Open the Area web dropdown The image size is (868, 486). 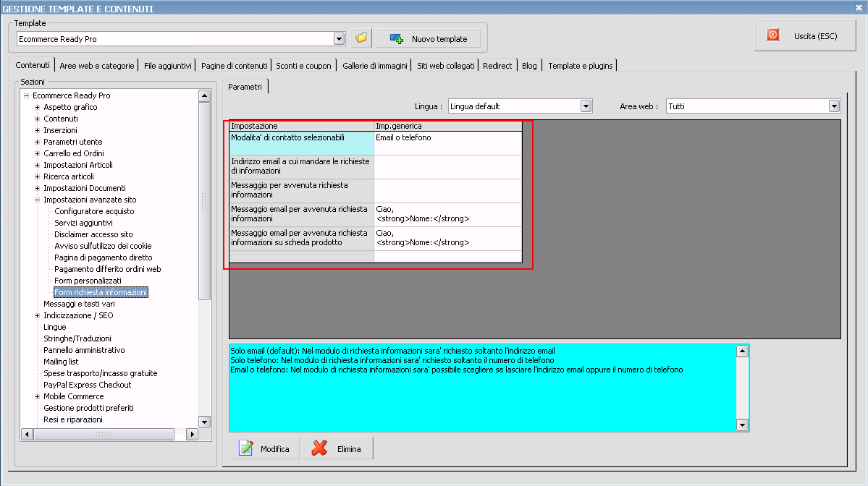click(x=834, y=106)
